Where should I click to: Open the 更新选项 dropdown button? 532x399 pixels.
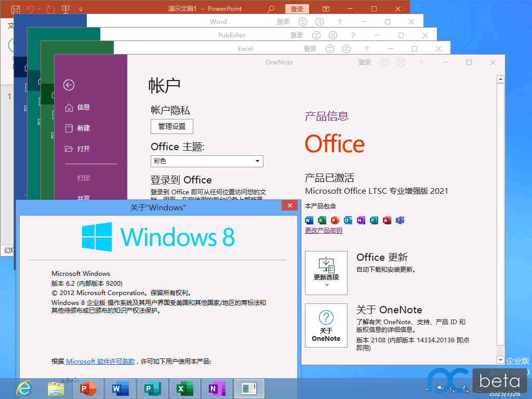pos(326,273)
